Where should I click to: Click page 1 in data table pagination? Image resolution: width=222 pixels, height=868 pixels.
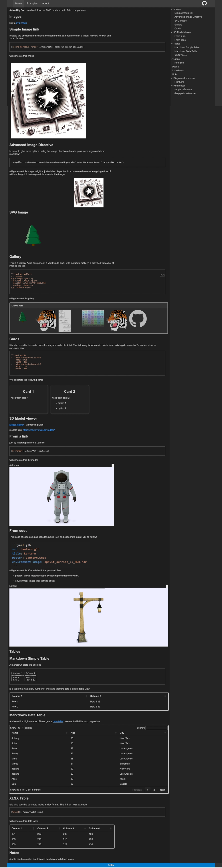click(147, 789)
